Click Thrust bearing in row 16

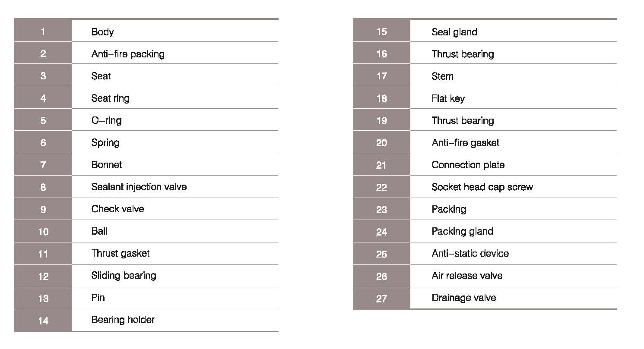463,54
